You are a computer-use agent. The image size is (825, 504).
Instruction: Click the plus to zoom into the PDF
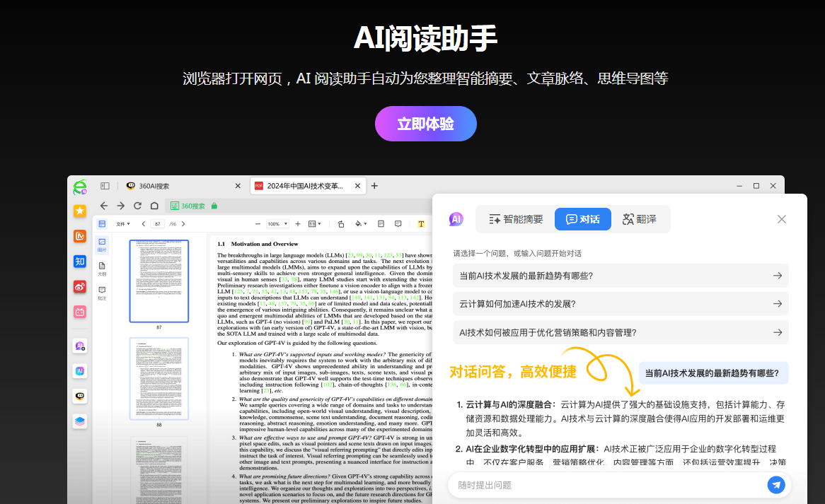(x=297, y=223)
